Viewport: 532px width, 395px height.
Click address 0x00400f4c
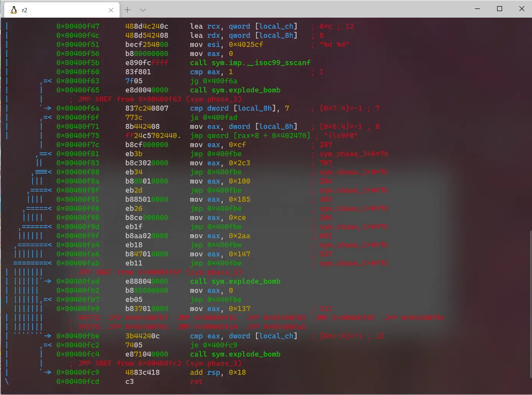(x=78, y=36)
